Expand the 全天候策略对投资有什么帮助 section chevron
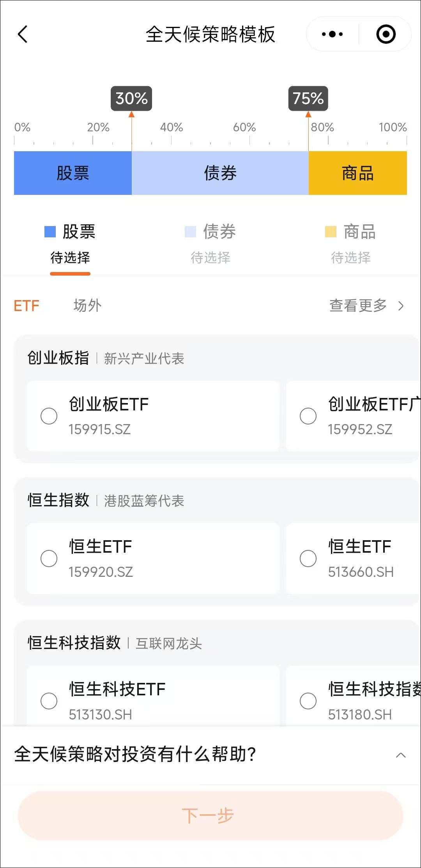Viewport: 421px width, 868px height. click(x=401, y=755)
